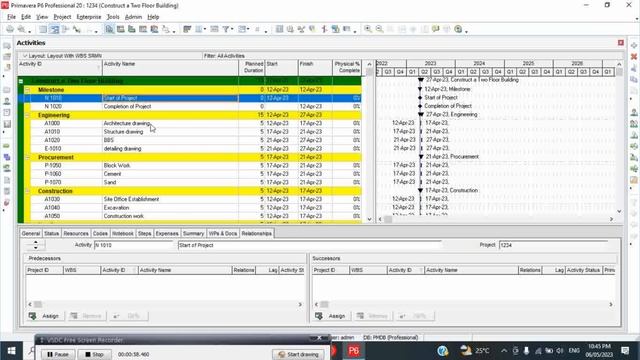The height and width of the screenshot is (360, 640).
Task: Open the File menu
Action: click(x=11, y=17)
